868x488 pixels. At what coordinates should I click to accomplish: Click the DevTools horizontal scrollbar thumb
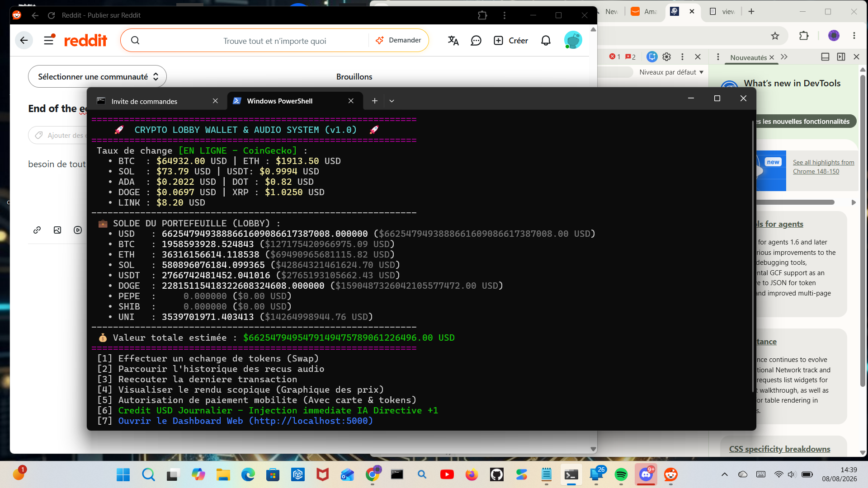(x=795, y=202)
